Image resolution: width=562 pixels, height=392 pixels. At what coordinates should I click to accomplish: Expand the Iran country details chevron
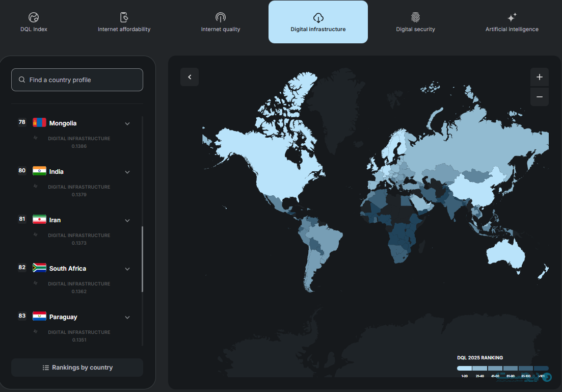[x=127, y=220]
